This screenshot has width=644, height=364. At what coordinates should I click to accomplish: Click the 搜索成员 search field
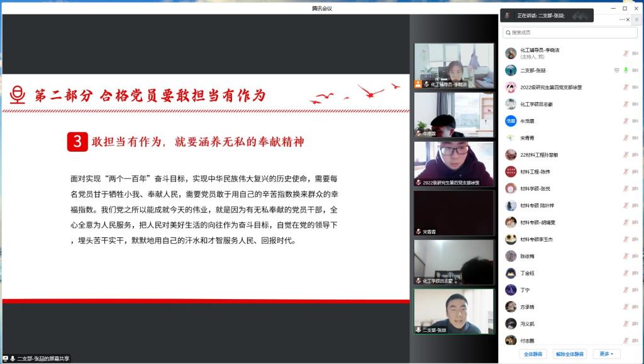click(569, 33)
